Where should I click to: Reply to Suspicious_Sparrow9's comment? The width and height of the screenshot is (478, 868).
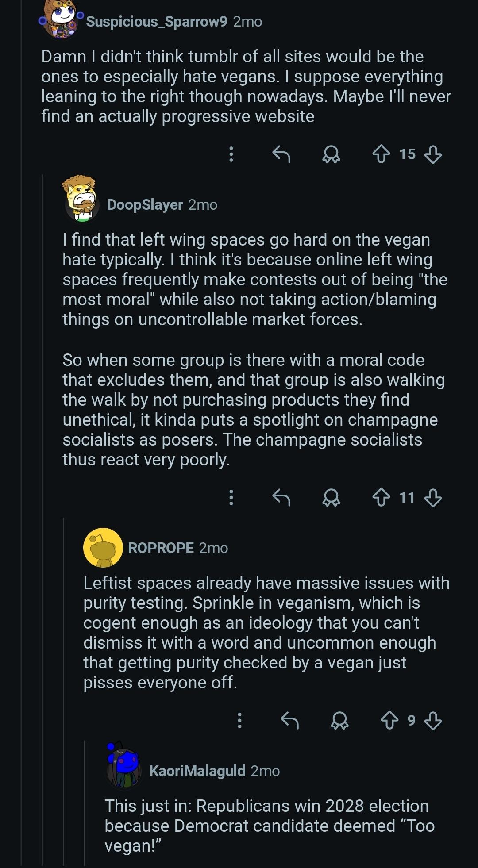pyautogui.click(x=281, y=154)
